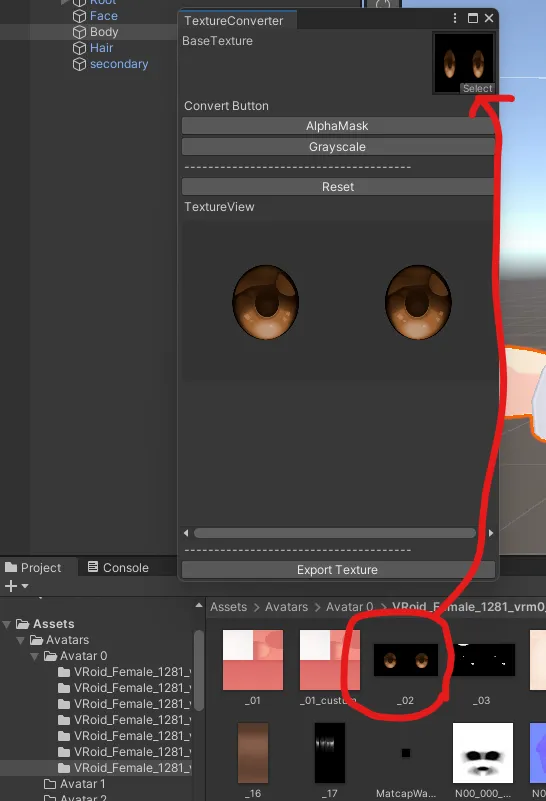Image resolution: width=546 pixels, height=801 pixels.
Task: Select the Avatars folder in the tree
Action: pyautogui.click(x=67, y=640)
